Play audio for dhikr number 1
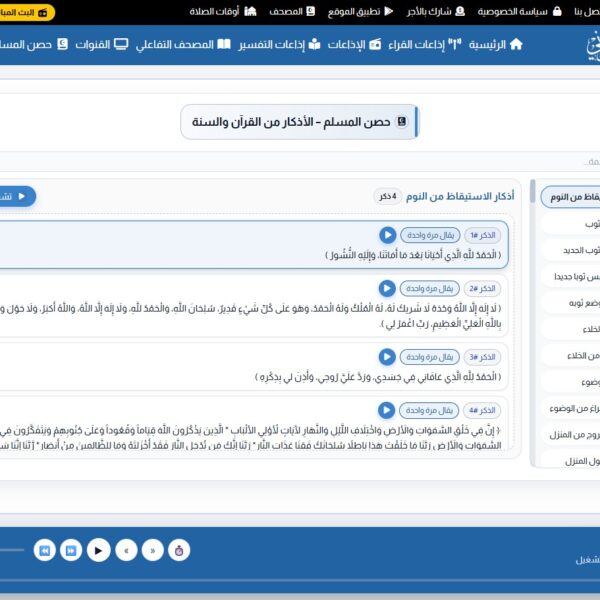 pyautogui.click(x=387, y=235)
